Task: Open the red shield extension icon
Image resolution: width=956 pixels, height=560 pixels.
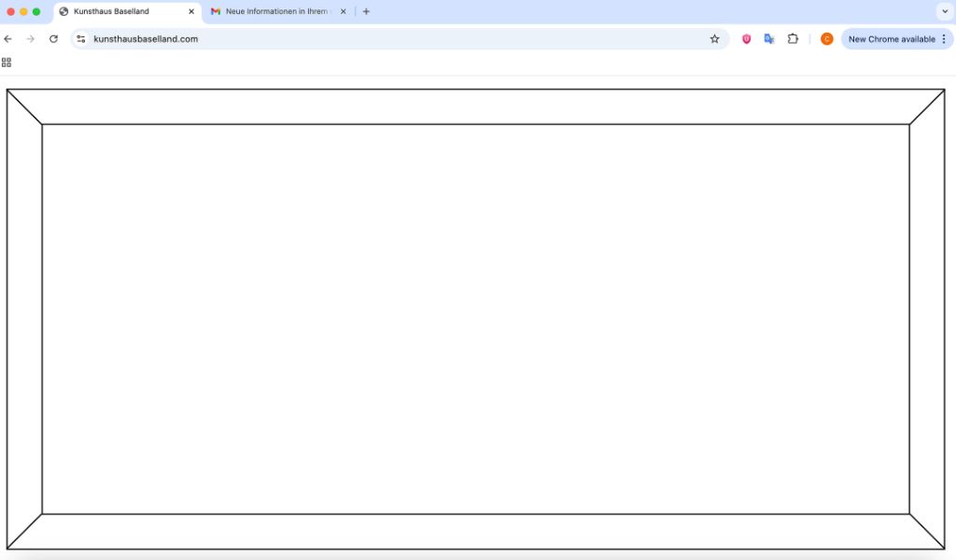Action: tap(746, 39)
